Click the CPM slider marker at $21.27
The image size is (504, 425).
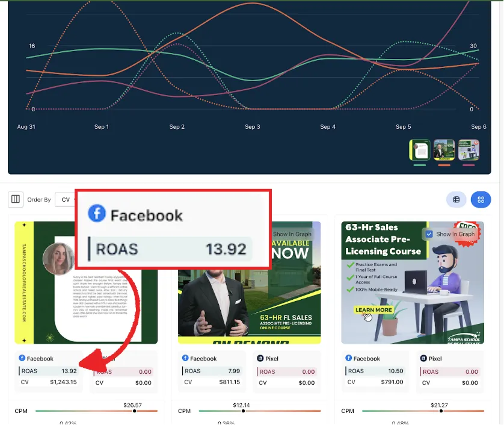tap(441, 411)
